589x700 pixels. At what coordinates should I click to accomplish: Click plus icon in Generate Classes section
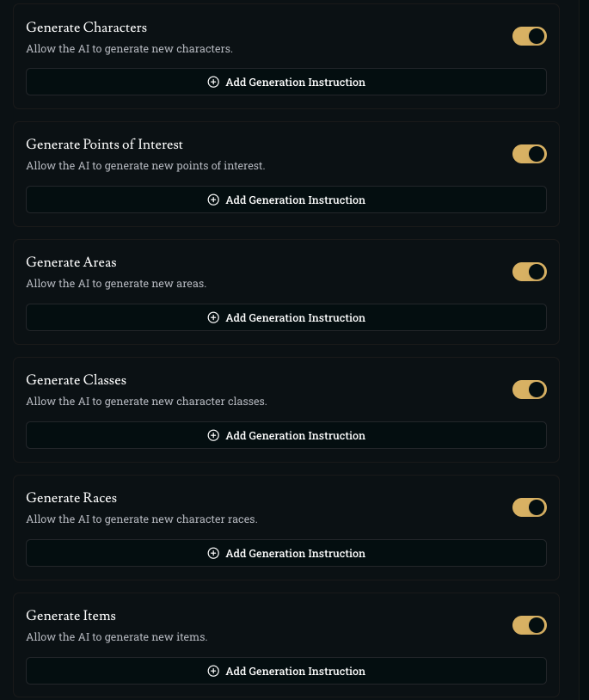pos(213,436)
